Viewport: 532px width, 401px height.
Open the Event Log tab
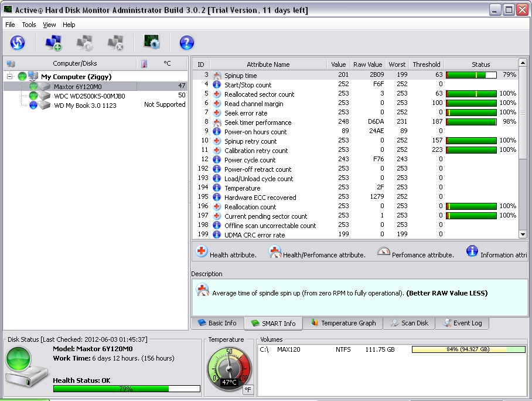pos(462,323)
